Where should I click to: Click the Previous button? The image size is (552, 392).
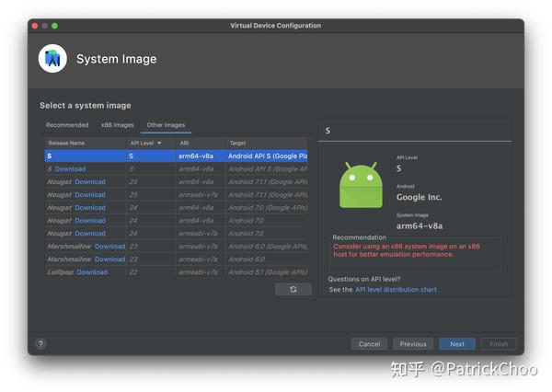pos(413,344)
